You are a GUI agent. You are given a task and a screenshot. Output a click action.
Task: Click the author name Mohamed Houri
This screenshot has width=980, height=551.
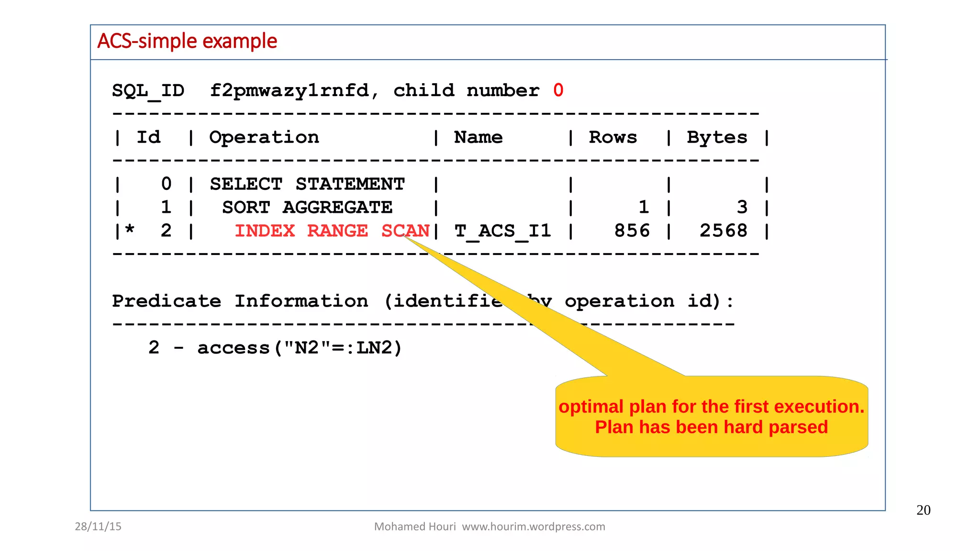(x=415, y=527)
